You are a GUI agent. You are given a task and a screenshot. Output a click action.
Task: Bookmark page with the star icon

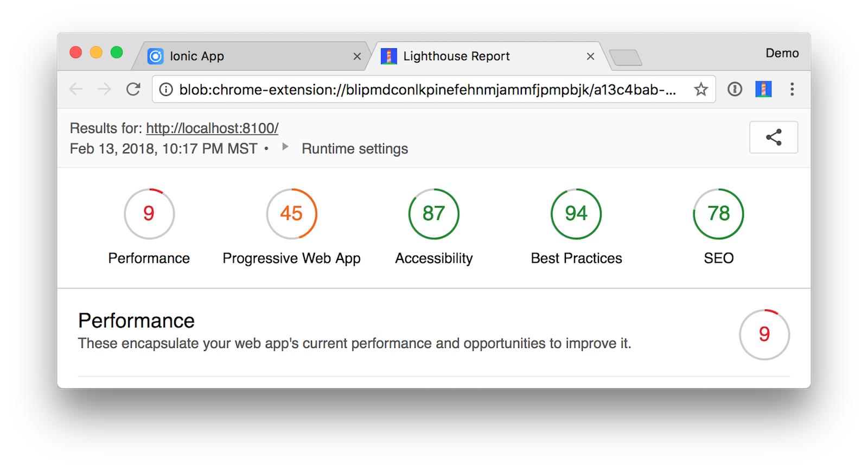pos(701,89)
